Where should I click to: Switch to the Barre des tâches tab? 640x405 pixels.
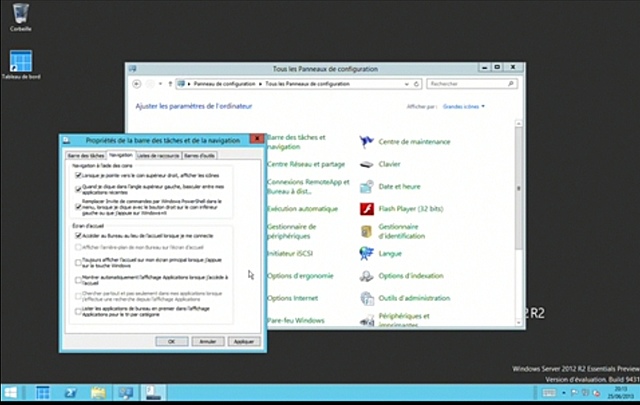tap(86, 156)
